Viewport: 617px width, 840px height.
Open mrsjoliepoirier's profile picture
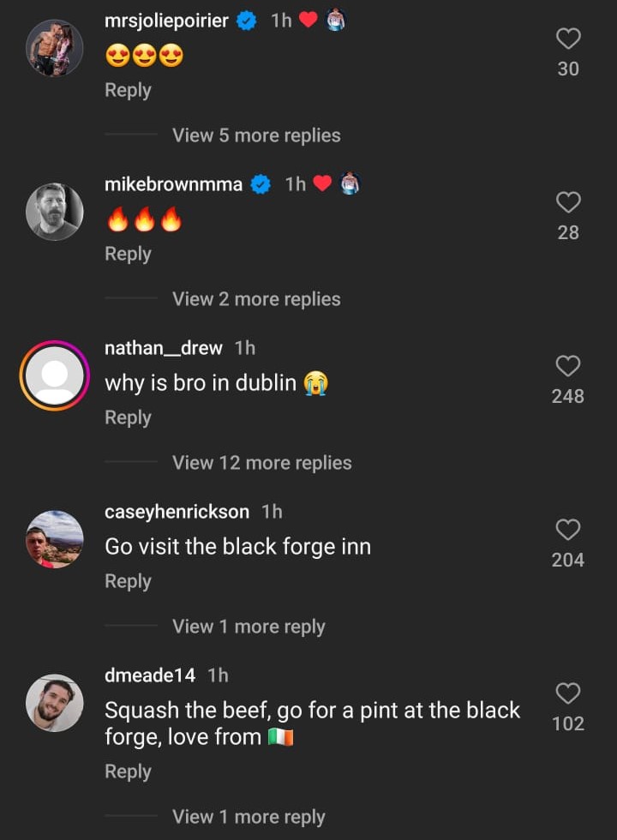[55, 48]
